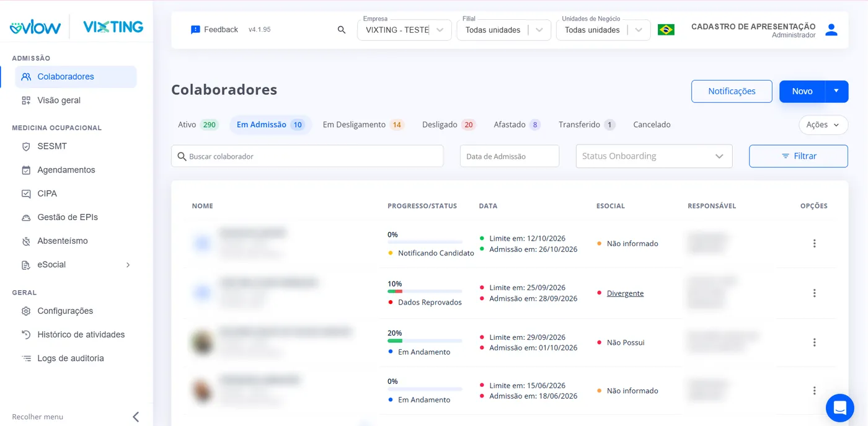This screenshot has height=426, width=868.
Task: Click the VIXTING logo
Action: 113,27
